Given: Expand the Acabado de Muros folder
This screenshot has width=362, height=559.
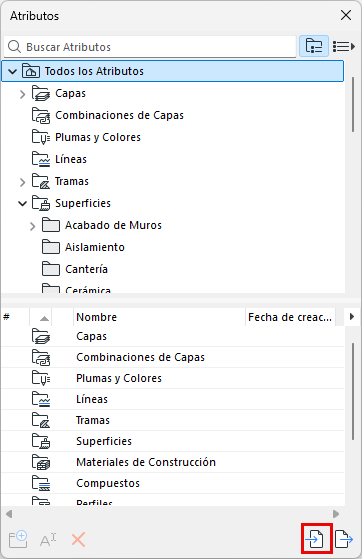Looking at the screenshot, I should tap(32, 226).
